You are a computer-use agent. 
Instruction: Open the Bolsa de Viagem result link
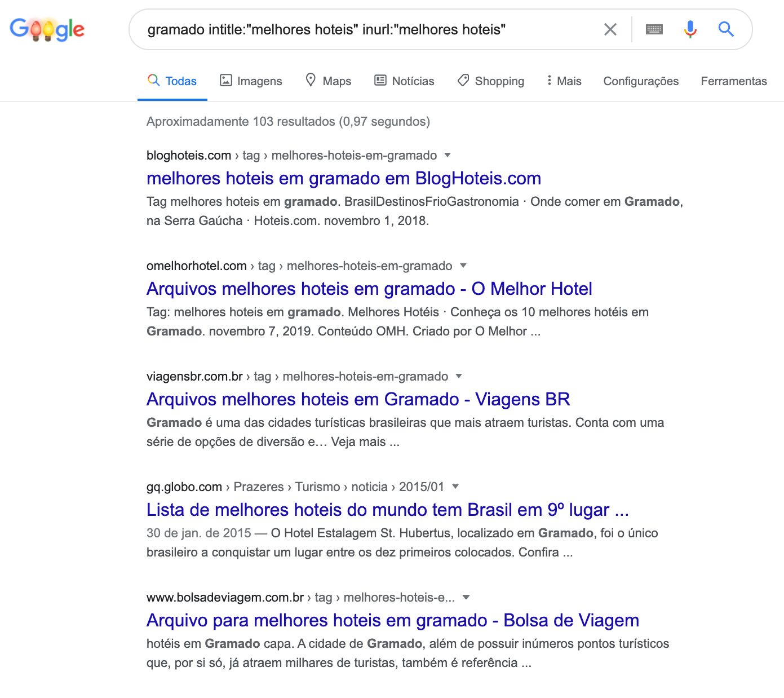393,620
